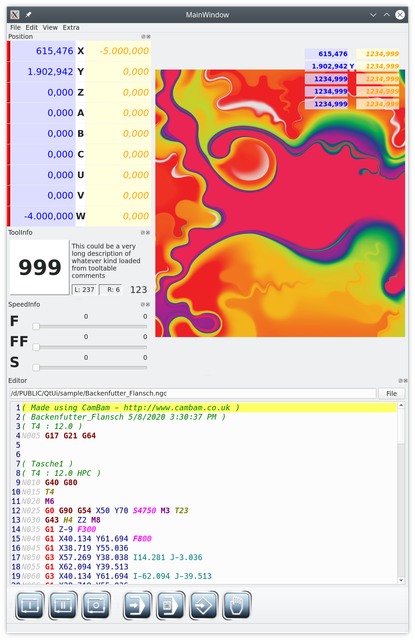The width and height of the screenshot is (415, 640).
Task: Click the tool radius field R: 6
Action: coord(111,289)
